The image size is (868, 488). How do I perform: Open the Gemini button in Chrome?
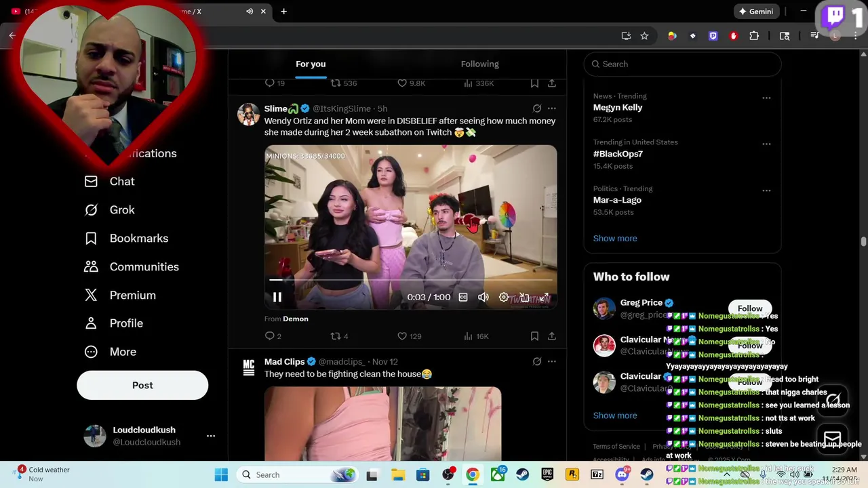756,12
